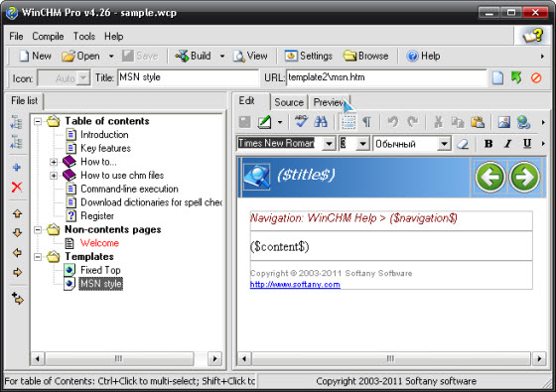Image resolution: width=556 pixels, height=392 pixels.
Task: Insert a hyperlink with the globe icon
Action: click(x=523, y=122)
